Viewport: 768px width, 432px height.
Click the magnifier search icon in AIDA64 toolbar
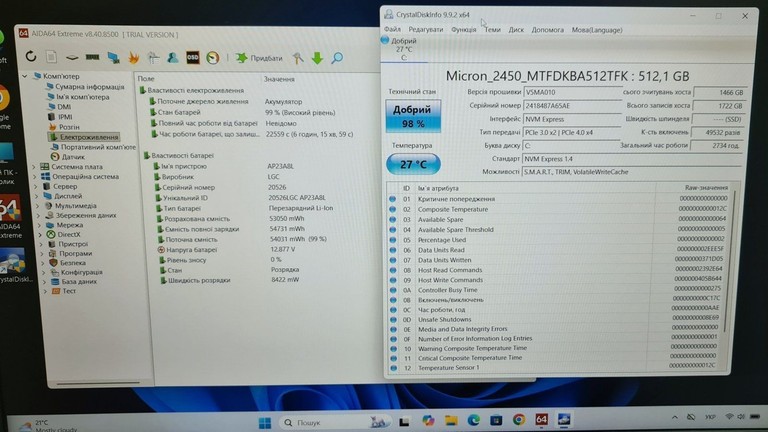click(x=337, y=58)
